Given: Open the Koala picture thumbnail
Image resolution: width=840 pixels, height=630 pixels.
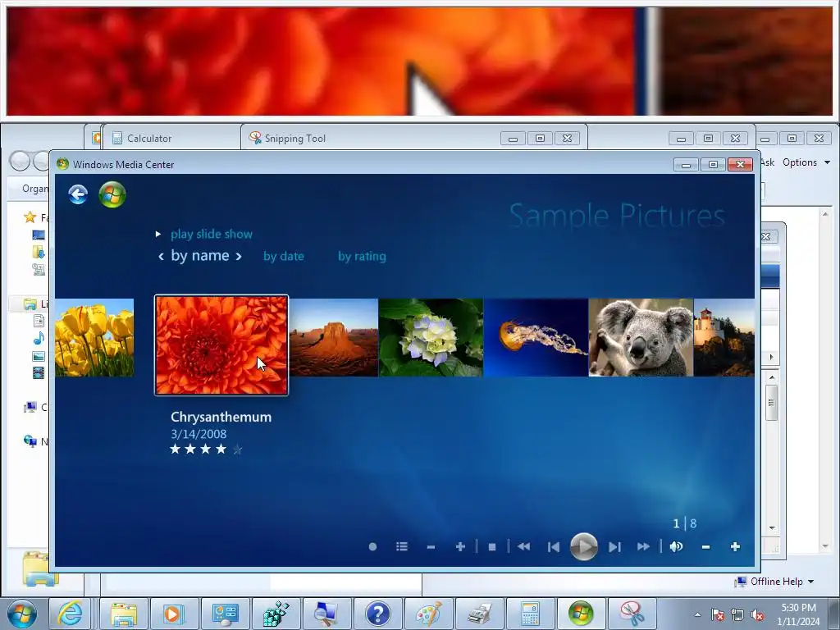Looking at the screenshot, I should [641, 337].
